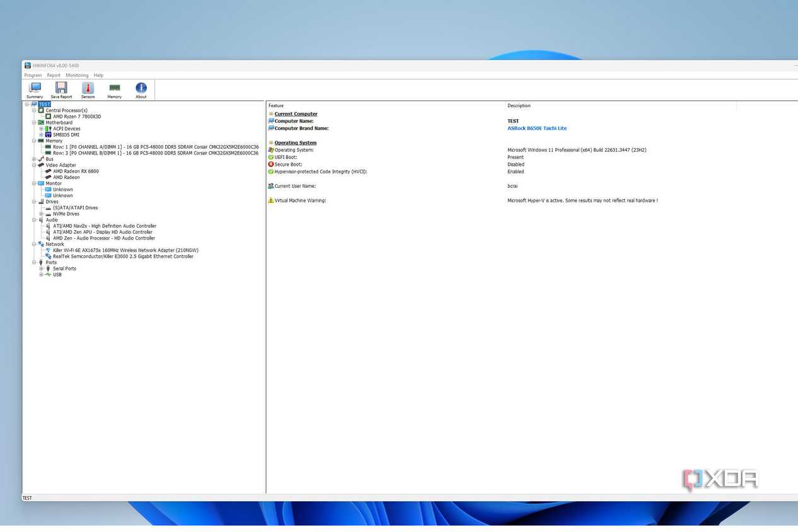
Task: Expand the USB branch
Action: click(42, 275)
